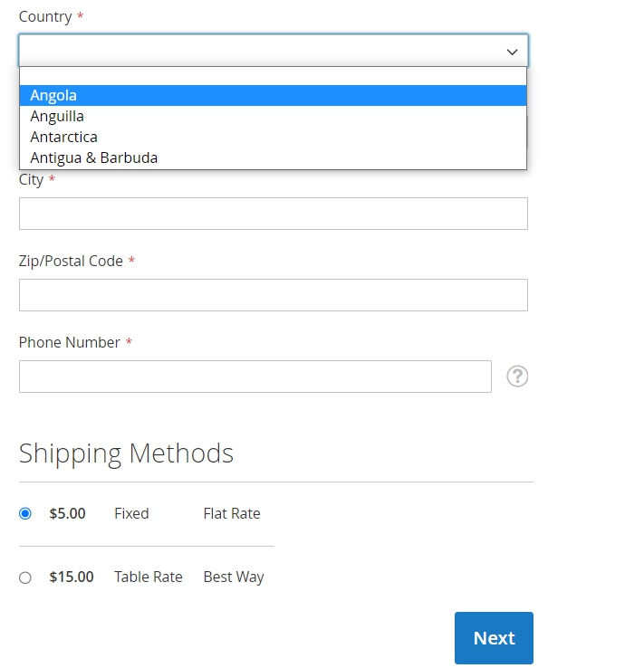The height and width of the screenshot is (668, 644).
Task: Focus the City input field
Action: (274, 214)
